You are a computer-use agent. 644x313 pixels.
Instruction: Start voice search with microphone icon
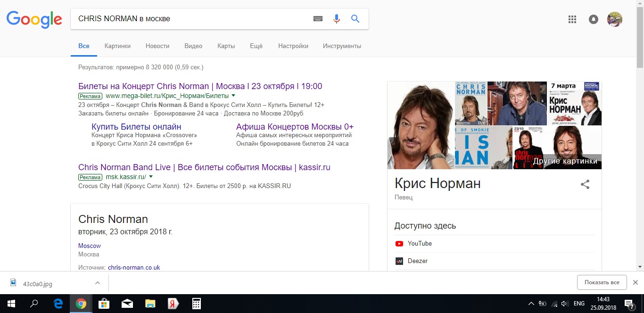click(x=336, y=19)
